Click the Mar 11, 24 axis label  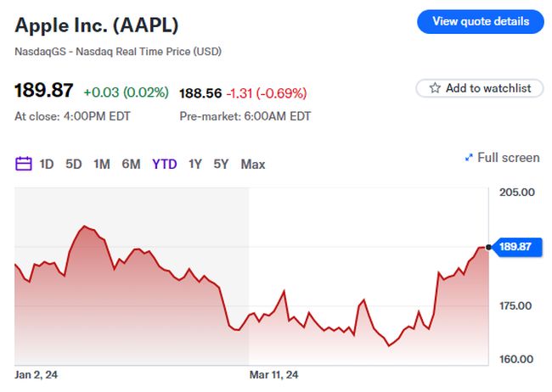coord(273,374)
